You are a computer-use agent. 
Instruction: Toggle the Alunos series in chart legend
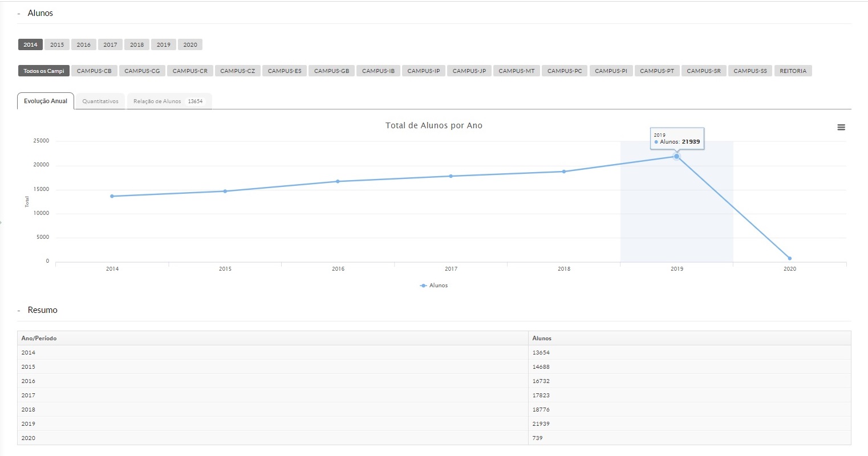pos(434,286)
